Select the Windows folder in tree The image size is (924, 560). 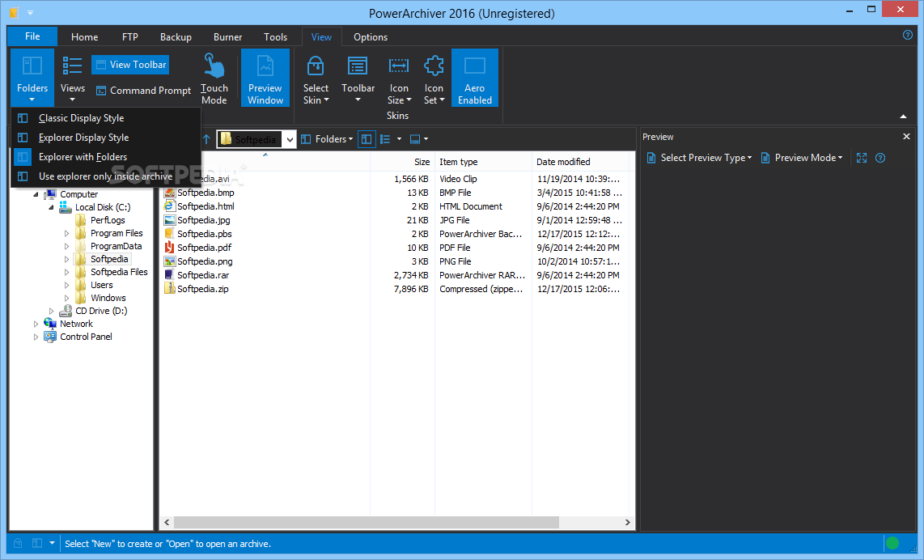108,298
